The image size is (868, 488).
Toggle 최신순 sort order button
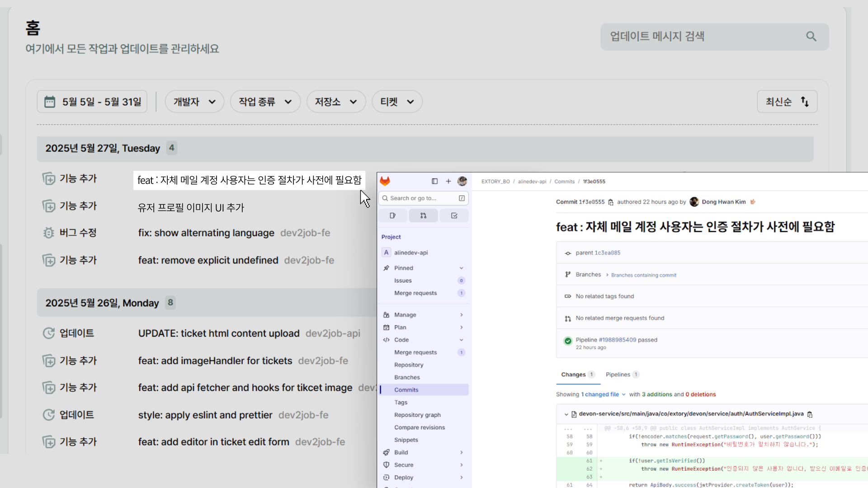pyautogui.click(x=787, y=102)
